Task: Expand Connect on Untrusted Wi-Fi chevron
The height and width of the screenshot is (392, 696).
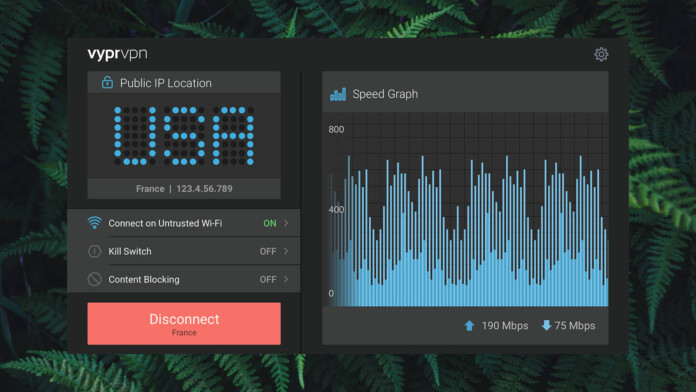Action: pyautogui.click(x=286, y=223)
